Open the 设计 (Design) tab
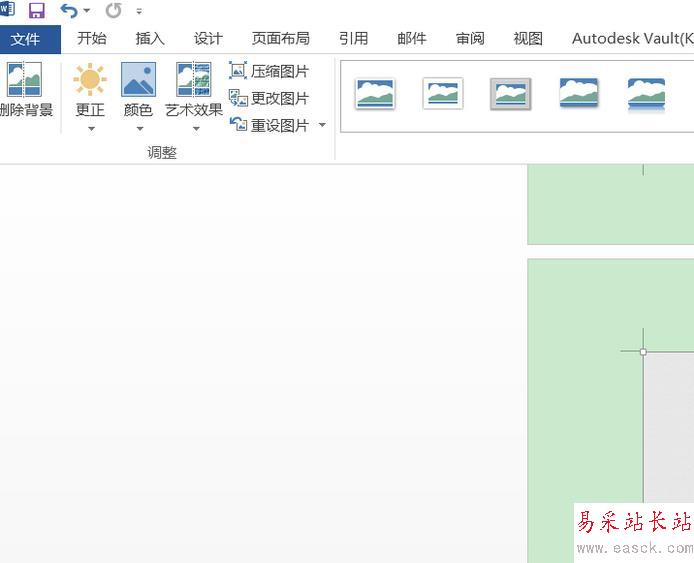 point(208,39)
